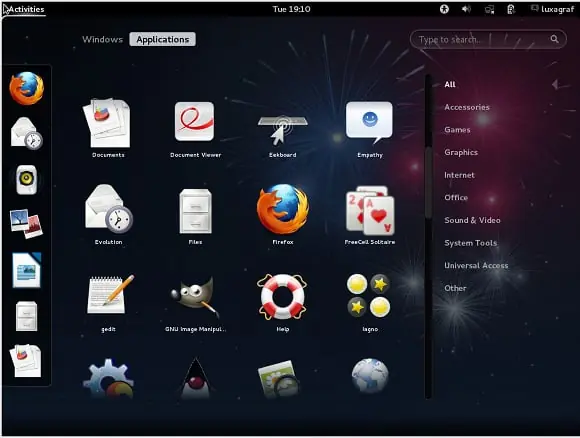Show the Sound & Video category

click(472, 220)
